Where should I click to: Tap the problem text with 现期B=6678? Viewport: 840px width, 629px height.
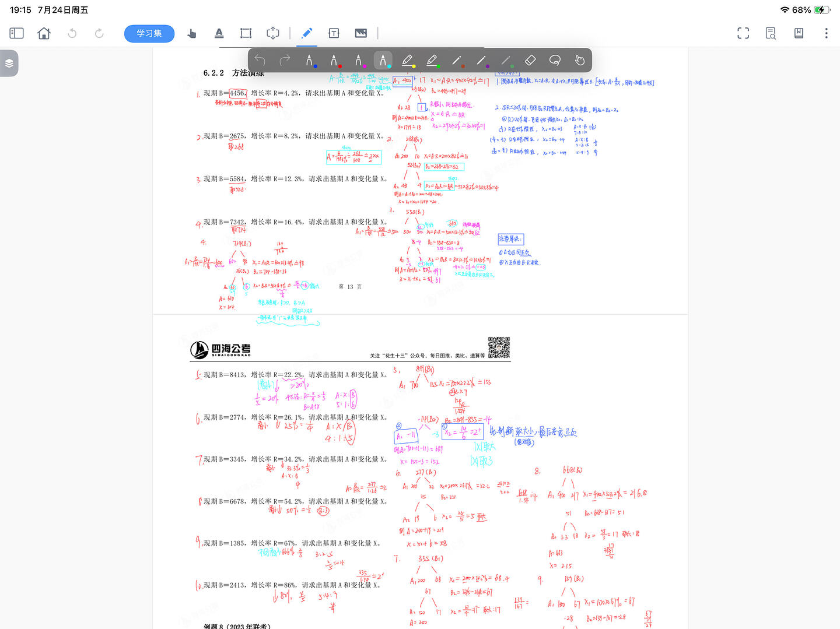click(295, 501)
